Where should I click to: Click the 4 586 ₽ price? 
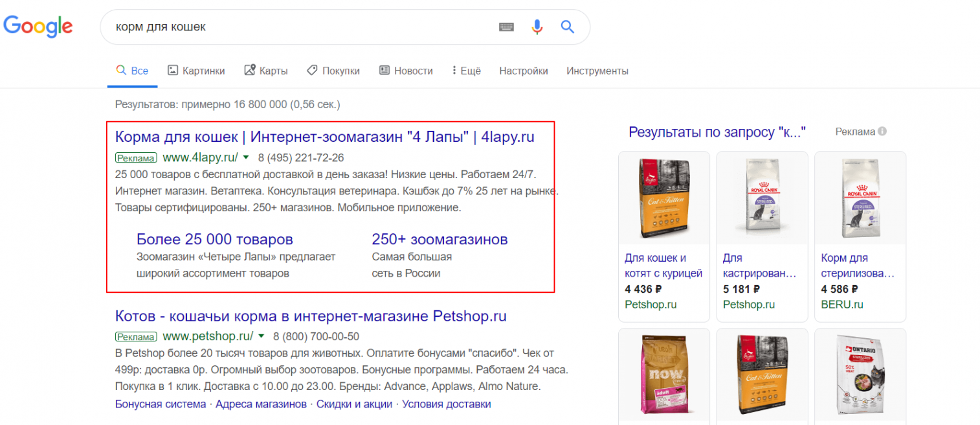pyautogui.click(x=840, y=289)
